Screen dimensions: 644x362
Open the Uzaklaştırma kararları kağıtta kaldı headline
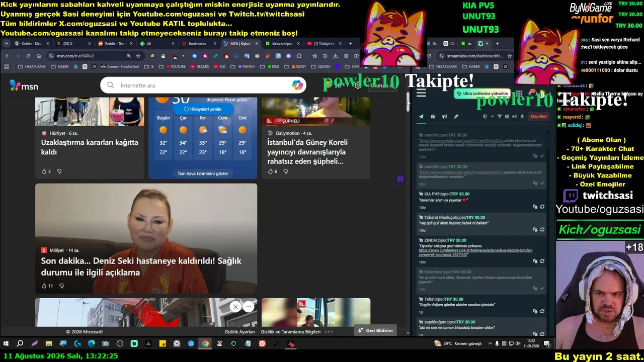pyautogui.click(x=90, y=147)
